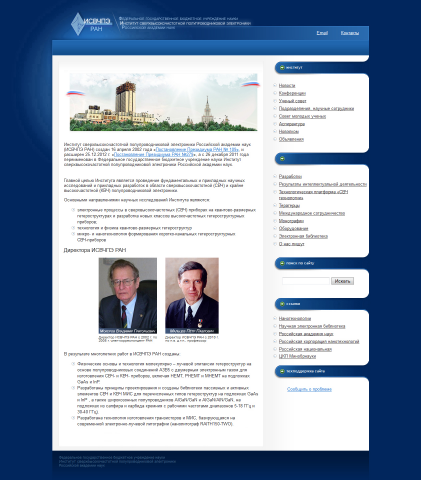
Task: Open Ученый совет menu item
Action: tap(292, 101)
